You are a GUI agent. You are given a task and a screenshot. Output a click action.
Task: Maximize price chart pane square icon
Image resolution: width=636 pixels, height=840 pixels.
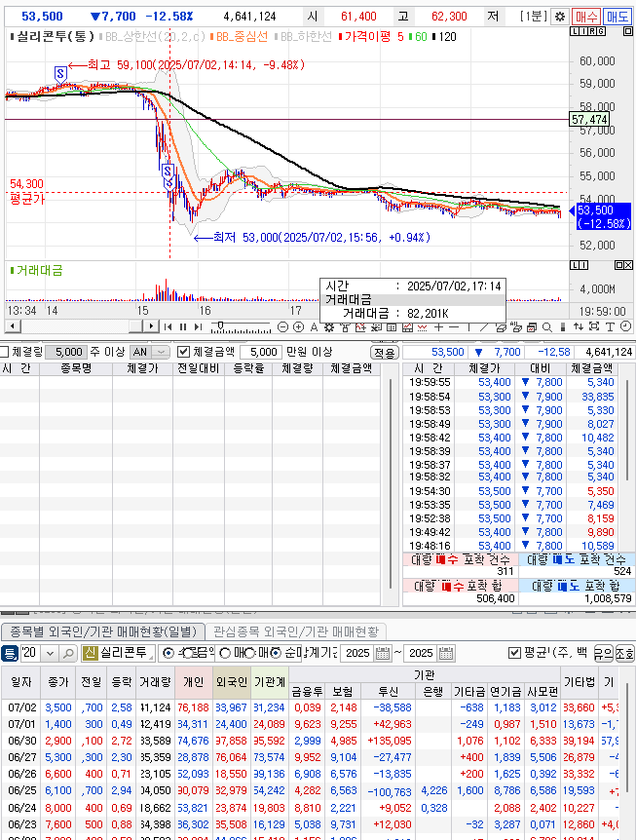click(628, 31)
